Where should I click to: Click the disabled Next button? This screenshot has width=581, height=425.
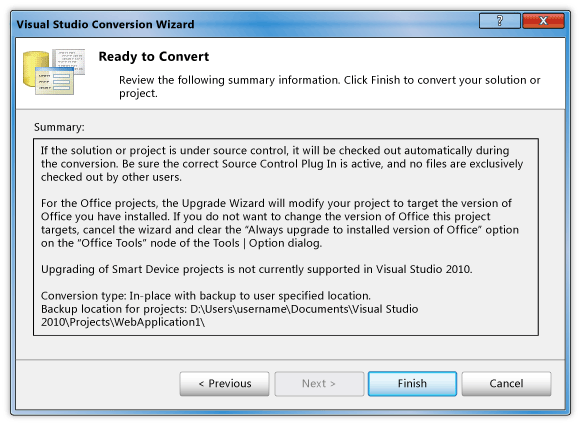click(319, 384)
